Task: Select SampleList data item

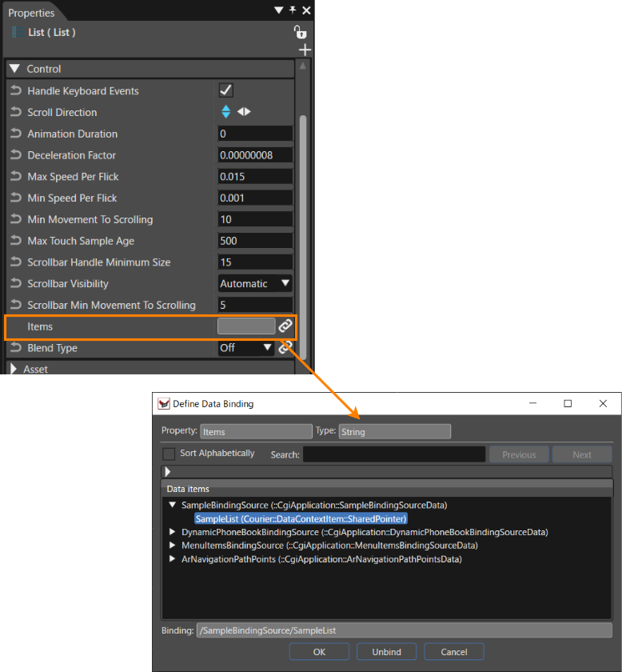Action: (x=301, y=518)
